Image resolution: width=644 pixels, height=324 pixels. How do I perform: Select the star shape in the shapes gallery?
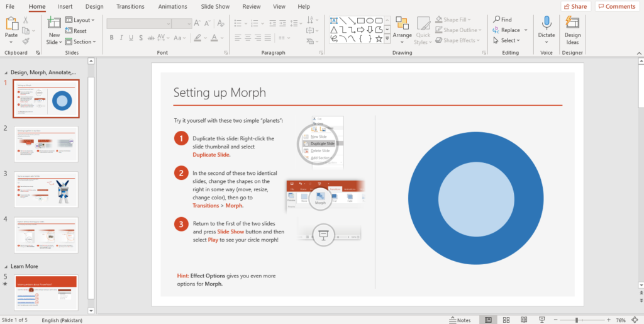pos(379,38)
